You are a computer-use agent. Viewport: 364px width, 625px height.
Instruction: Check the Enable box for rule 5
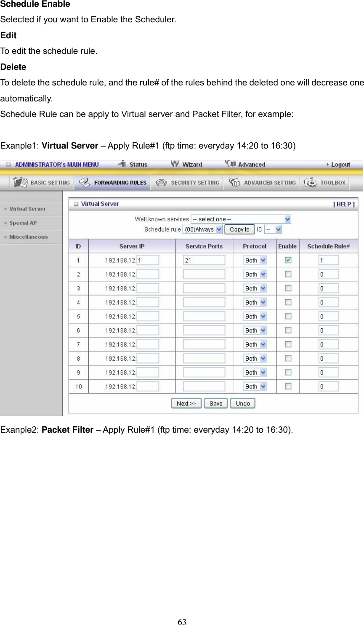[x=287, y=316]
